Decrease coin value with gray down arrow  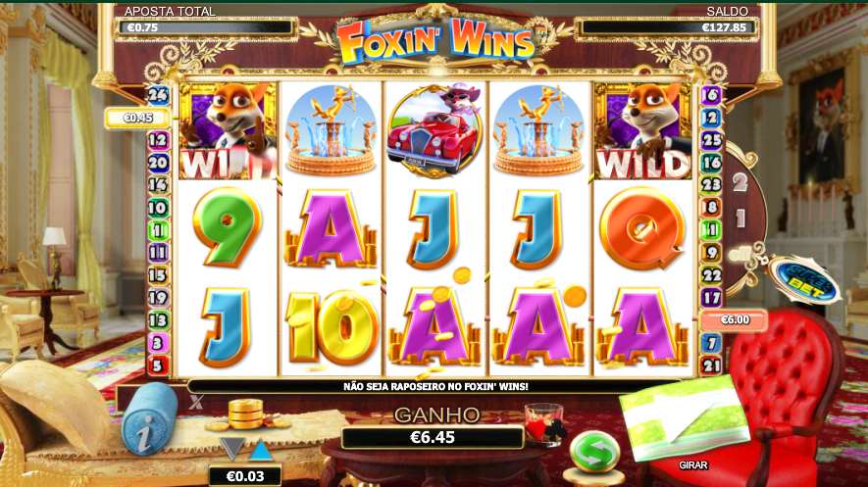pos(231,449)
